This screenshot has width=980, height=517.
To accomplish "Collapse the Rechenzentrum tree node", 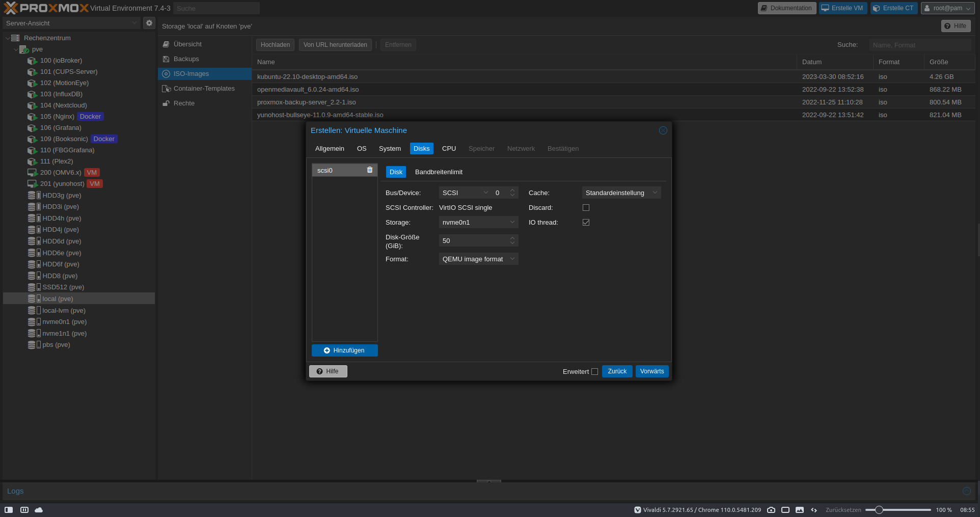I will coord(8,38).
